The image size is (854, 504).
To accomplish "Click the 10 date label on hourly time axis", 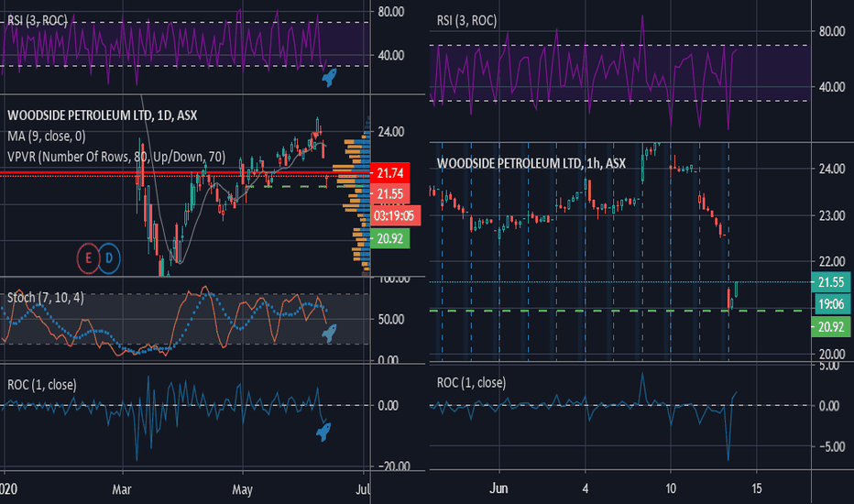I will click(671, 488).
